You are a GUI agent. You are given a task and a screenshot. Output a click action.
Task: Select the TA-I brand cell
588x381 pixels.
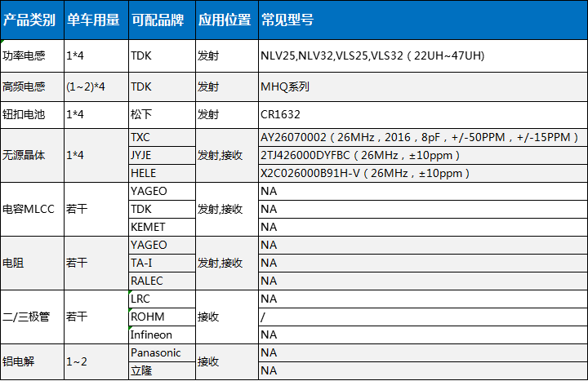tap(162, 263)
